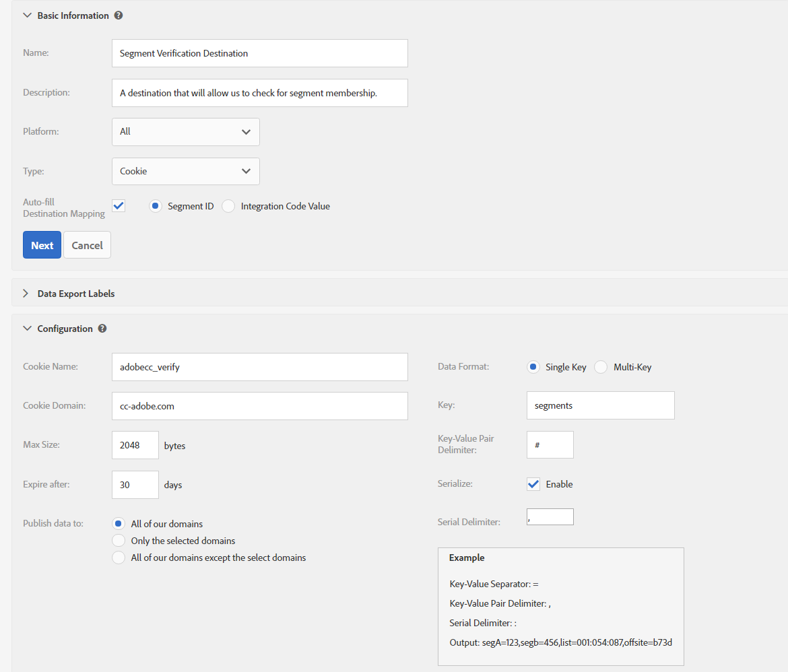Image resolution: width=788 pixels, height=672 pixels.
Task: Select the Max Size bytes field
Action: (135, 444)
